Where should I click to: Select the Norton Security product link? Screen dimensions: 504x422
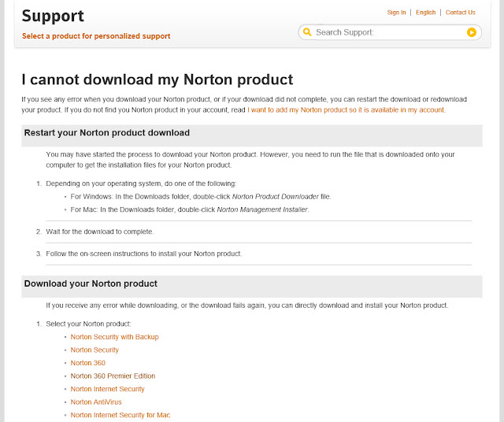94,350
